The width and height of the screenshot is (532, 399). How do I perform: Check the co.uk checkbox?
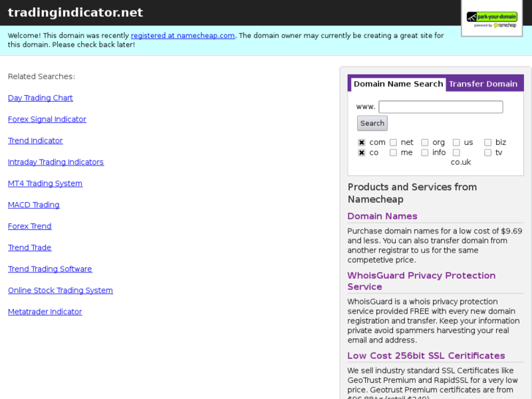pyautogui.click(x=457, y=152)
